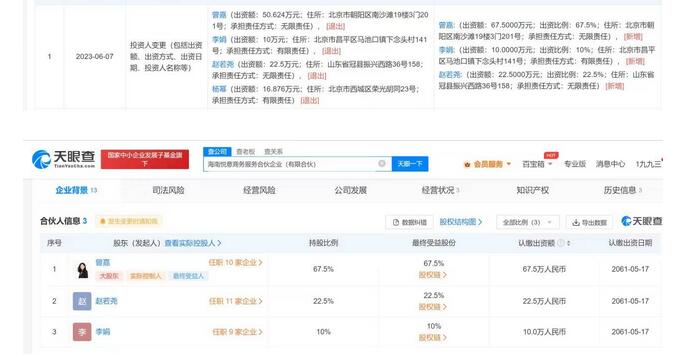Select the 查关系 search tab
Image resolution: width=689 pixels, height=363 pixels.
pos(273,152)
